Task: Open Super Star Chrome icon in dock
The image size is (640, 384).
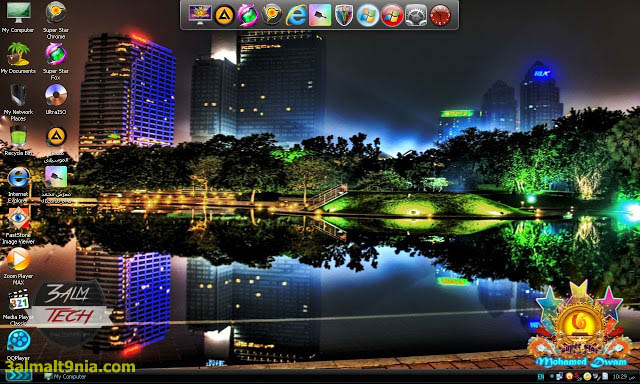Action: tap(272, 15)
